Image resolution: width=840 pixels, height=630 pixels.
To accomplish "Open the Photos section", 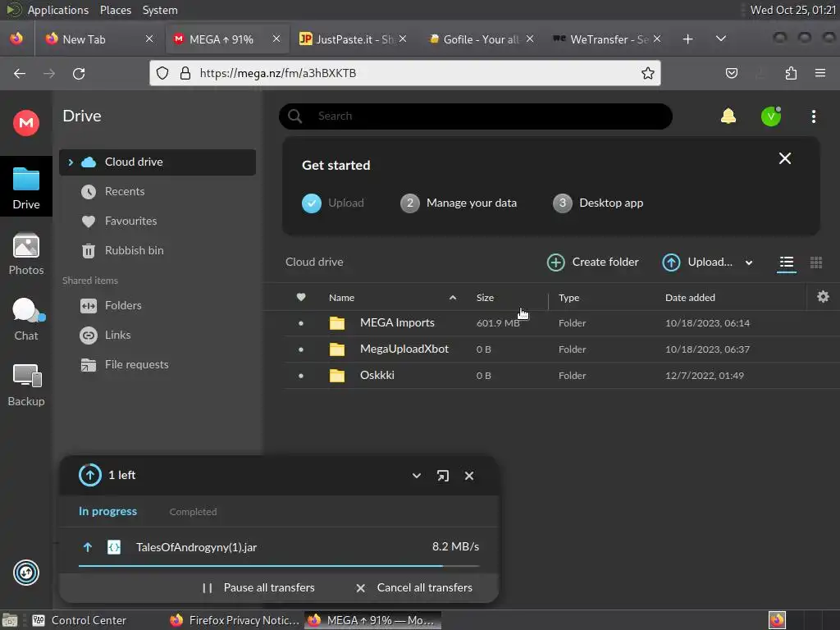I will (25, 254).
